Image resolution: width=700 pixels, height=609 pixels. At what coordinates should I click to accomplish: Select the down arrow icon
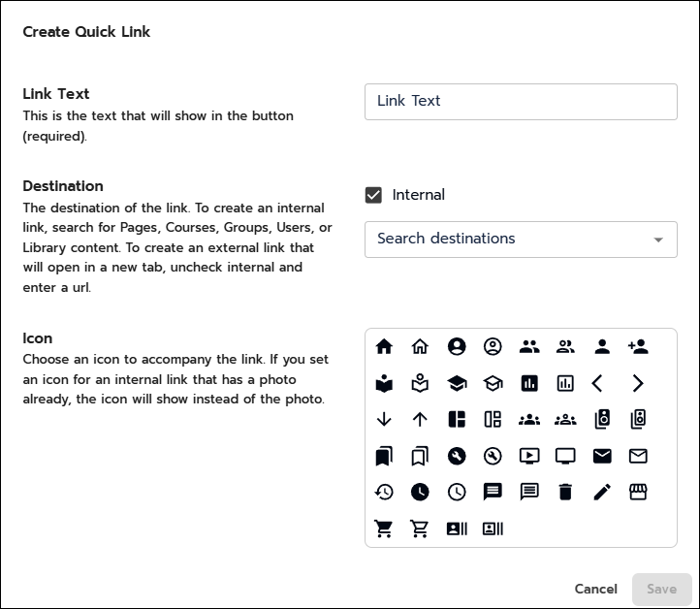point(384,419)
